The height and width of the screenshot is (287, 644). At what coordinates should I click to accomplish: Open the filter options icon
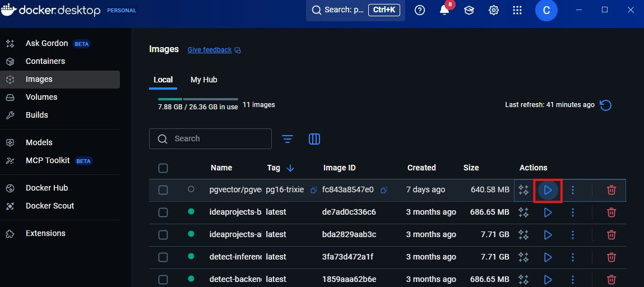coord(288,139)
